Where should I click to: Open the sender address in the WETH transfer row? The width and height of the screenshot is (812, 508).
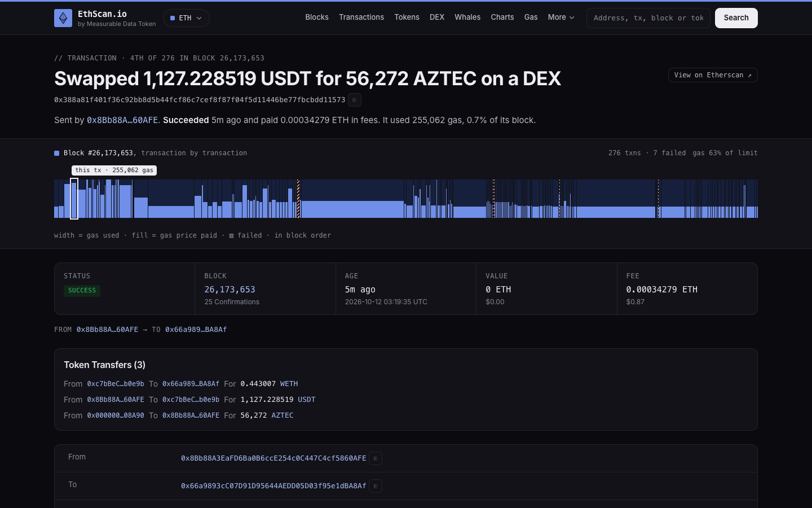point(116,384)
